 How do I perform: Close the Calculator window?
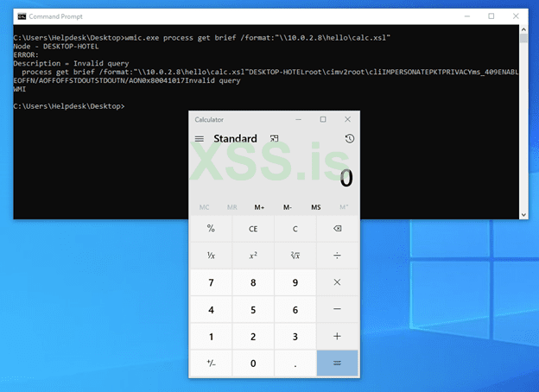pyautogui.click(x=347, y=119)
